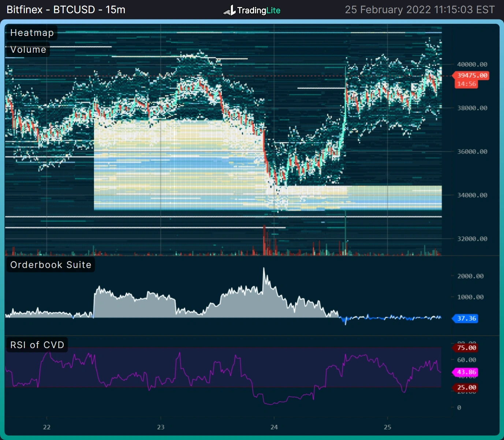The height and width of the screenshot is (440, 504).
Task: Click the current price tag 39475.00
Action: click(x=471, y=75)
